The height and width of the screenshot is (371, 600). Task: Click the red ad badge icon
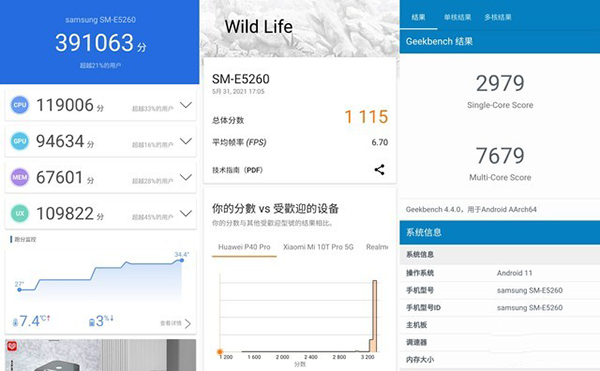click(x=11, y=346)
